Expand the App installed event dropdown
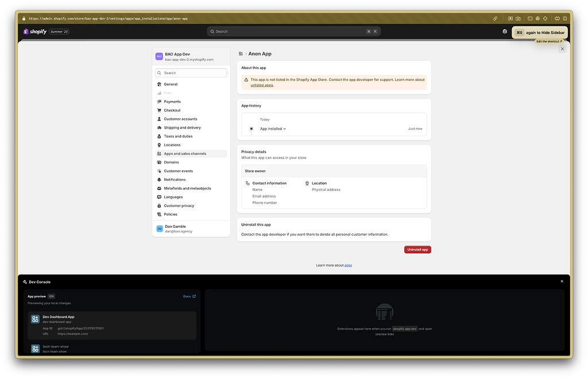This screenshot has width=588, height=378. 272,128
